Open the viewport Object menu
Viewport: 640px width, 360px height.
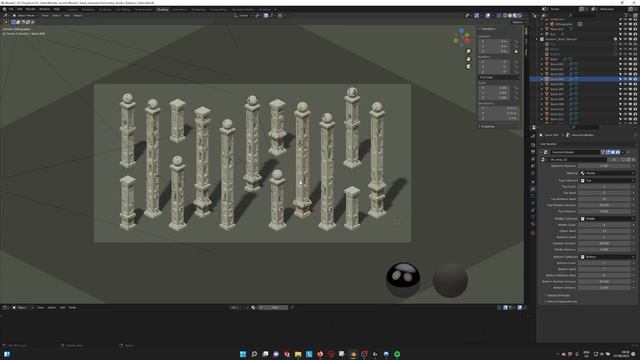pos(78,16)
